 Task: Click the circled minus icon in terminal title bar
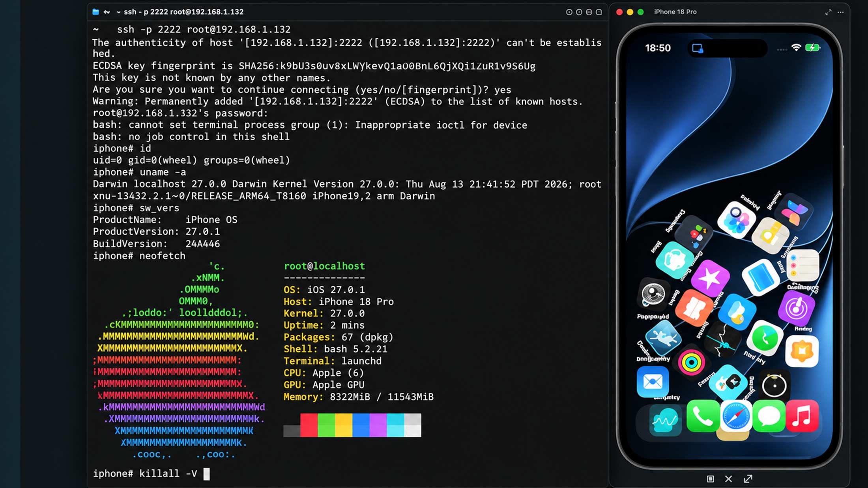(x=589, y=12)
